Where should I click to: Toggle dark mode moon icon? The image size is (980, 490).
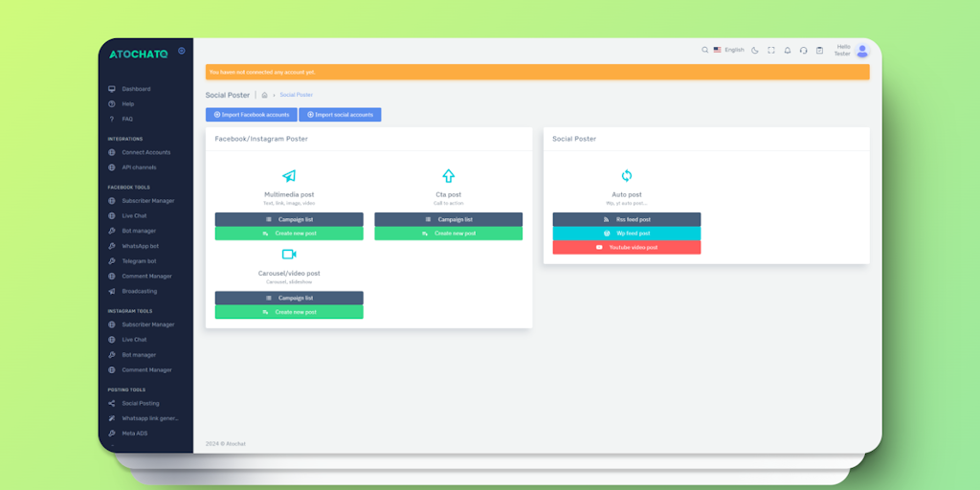[754, 50]
